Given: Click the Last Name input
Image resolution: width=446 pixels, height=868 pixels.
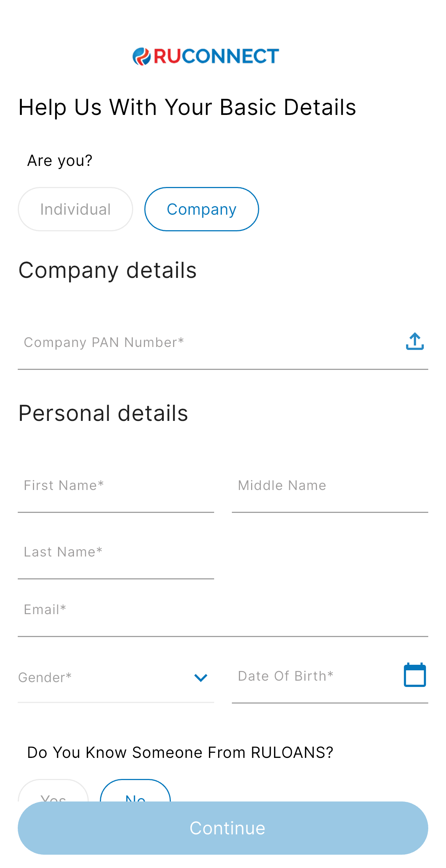Looking at the screenshot, I should click(115, 552).
